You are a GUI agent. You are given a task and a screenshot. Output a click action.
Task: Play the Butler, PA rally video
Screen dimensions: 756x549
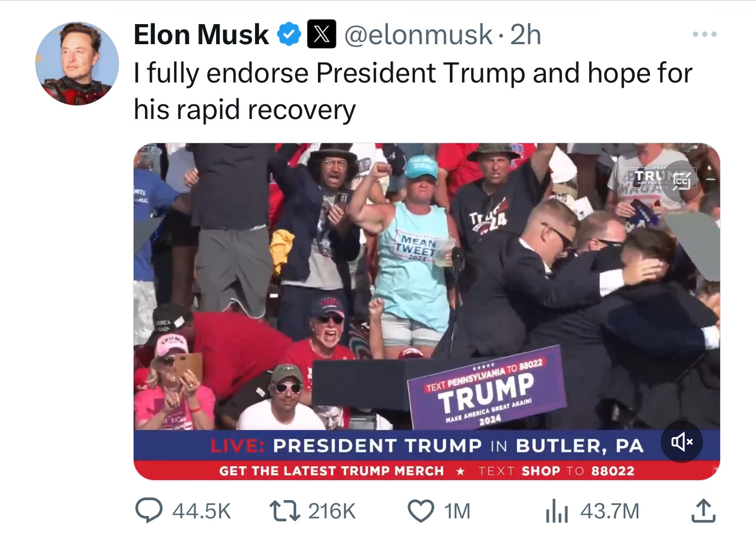coord(426,311)
